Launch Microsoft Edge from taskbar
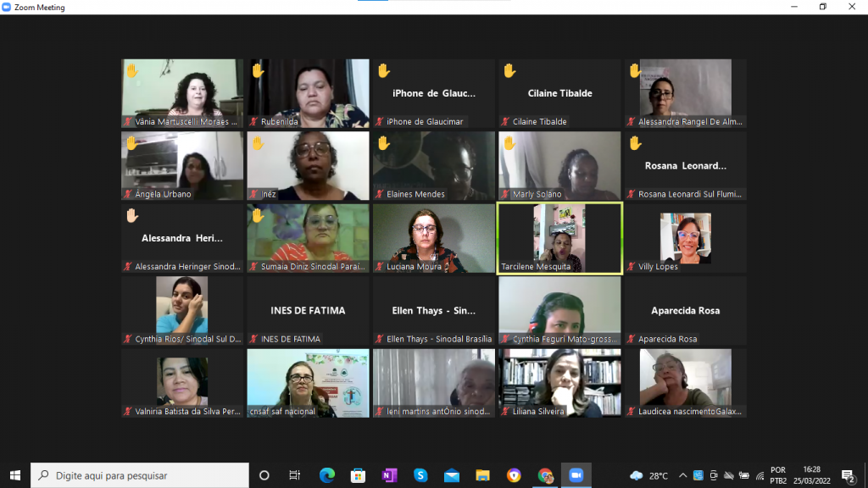The width and height of the screenshot is (868, 488). (x=327, y=475)
